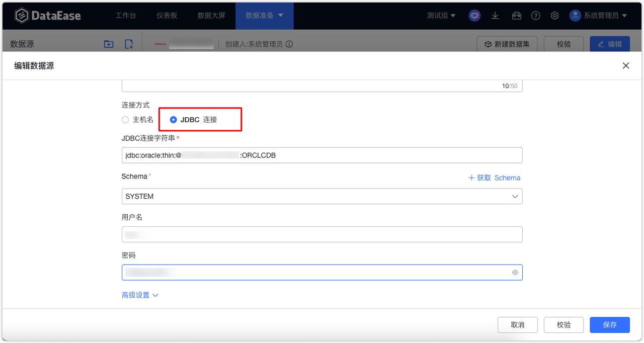The width and height of the screenshot is (644, 343).
Task: Open the 数据大屏 menu item
Action: (211, 16)
